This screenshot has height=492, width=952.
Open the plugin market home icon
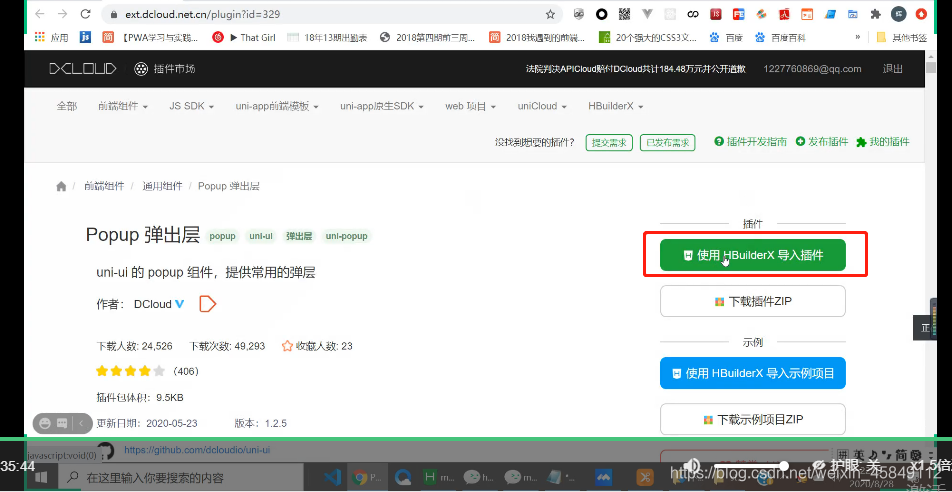[141, 69]
